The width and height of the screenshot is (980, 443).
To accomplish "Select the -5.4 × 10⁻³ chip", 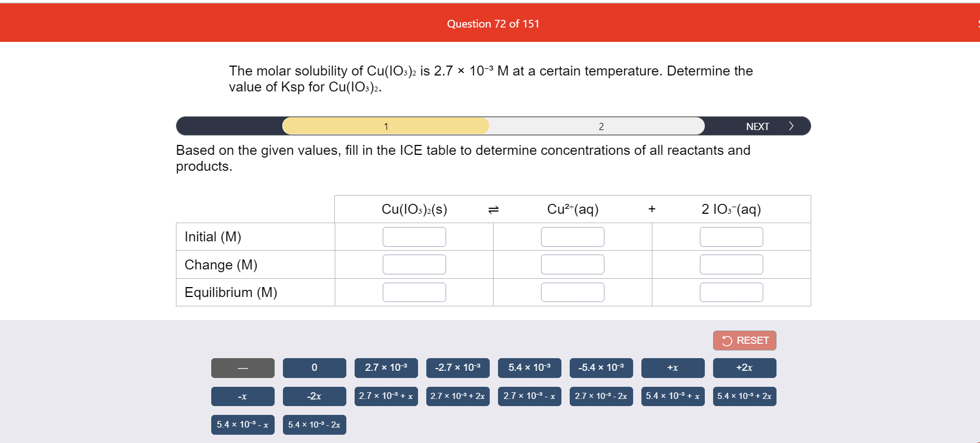I will pos(601,368).
